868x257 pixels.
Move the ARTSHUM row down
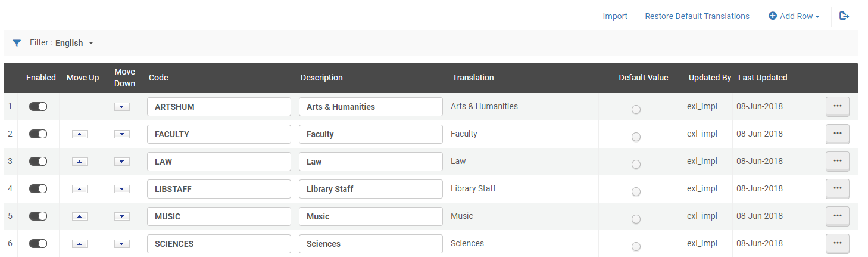click(x=122, y=107)
